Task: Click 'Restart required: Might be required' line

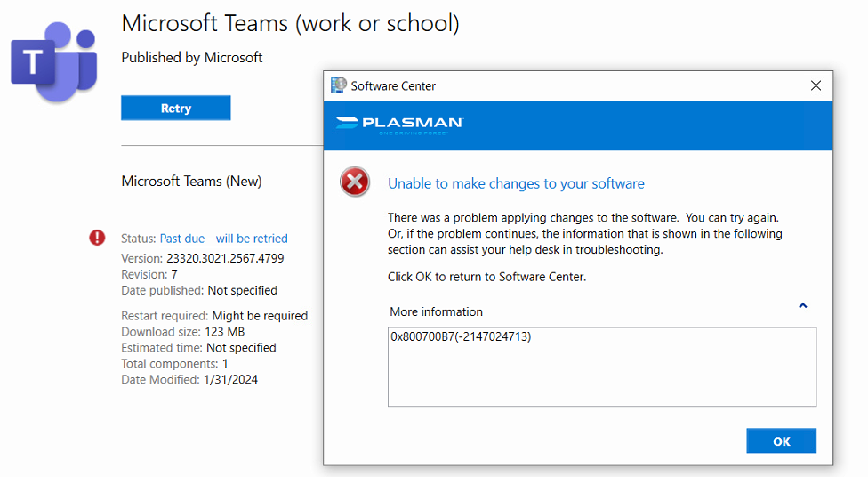Action: [214, 316]
